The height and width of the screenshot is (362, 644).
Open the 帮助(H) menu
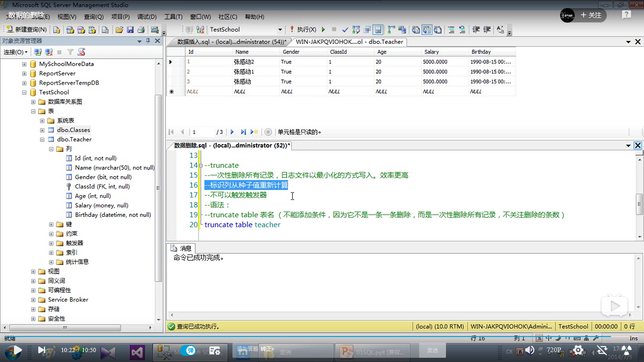pos(254,17)
